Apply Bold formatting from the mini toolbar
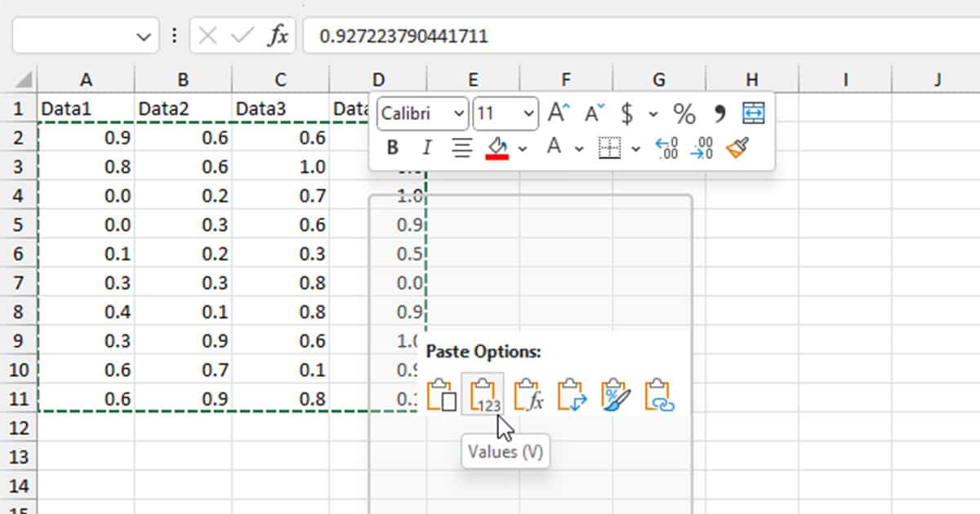The width and height of the screenshot is (980, 514). pyautogui.click(x=393, y=148)
